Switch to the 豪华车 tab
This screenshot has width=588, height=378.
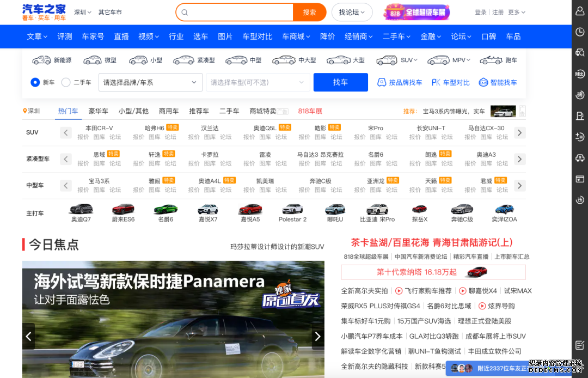(x=98, y=111)
